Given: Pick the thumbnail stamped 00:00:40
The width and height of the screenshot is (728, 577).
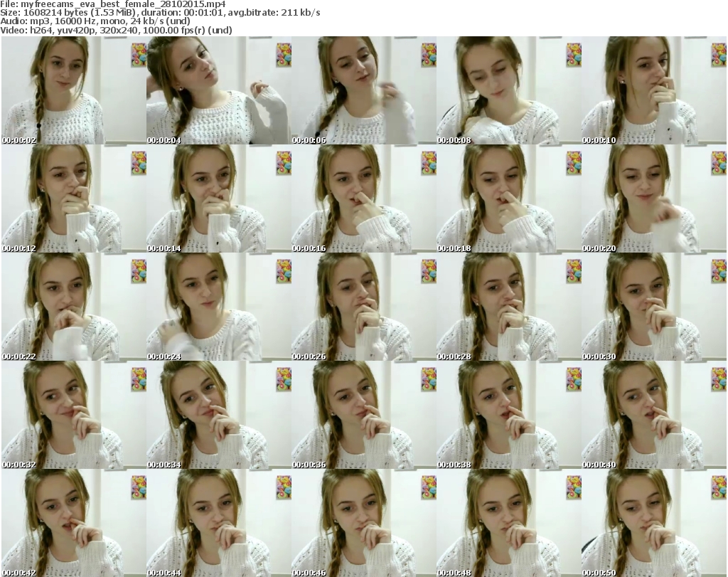Looking at the screenshot, I should point(654,415).
